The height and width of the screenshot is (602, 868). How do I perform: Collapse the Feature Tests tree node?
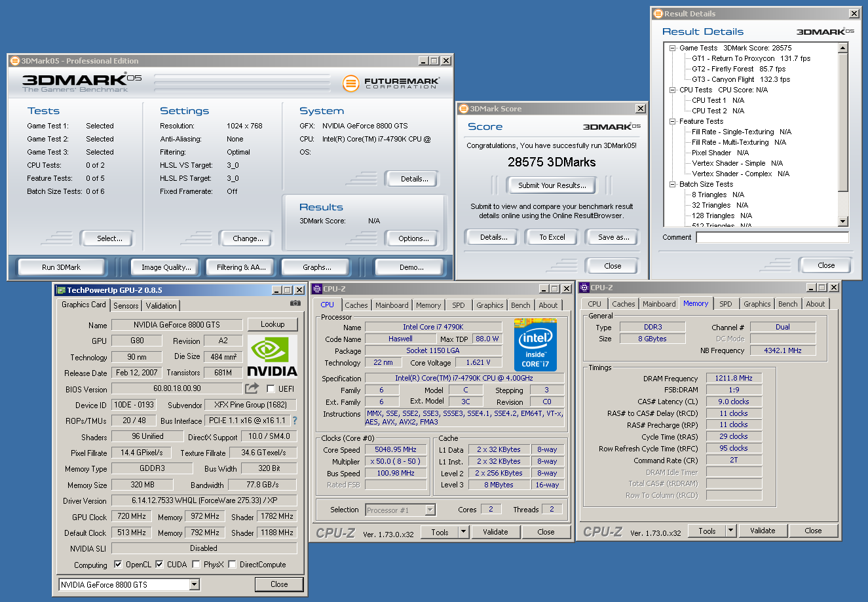672,121
